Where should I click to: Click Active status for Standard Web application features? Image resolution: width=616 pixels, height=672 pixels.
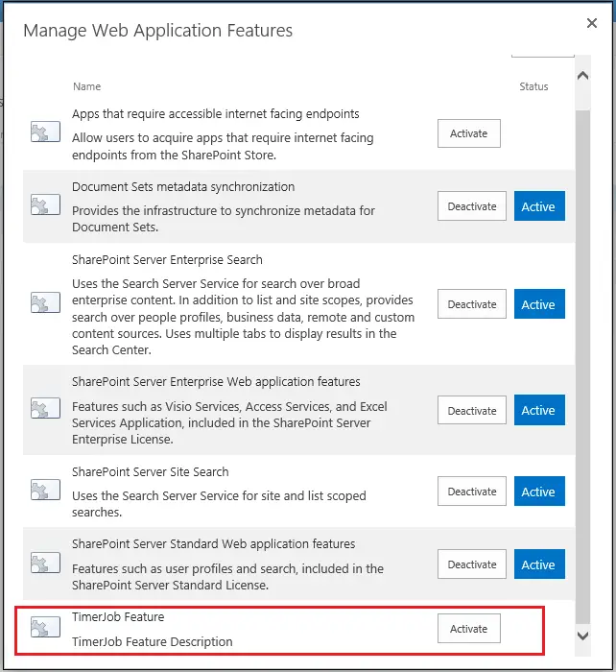(539, 564)
